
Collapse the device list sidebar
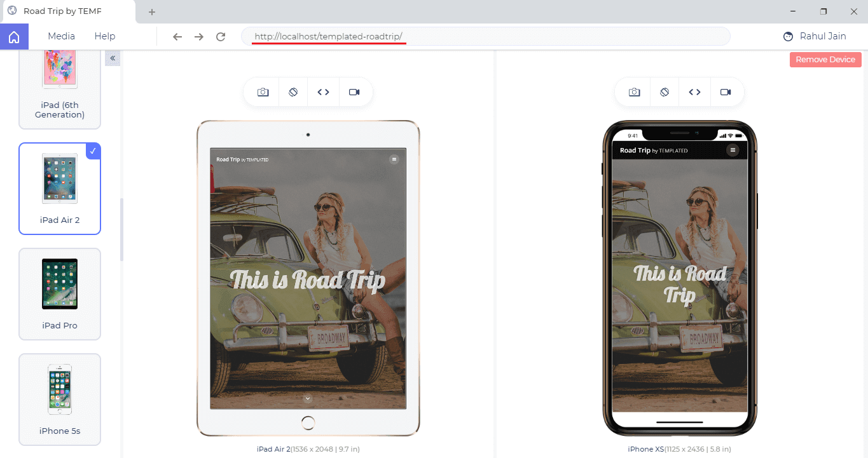[x=113, y=58]
